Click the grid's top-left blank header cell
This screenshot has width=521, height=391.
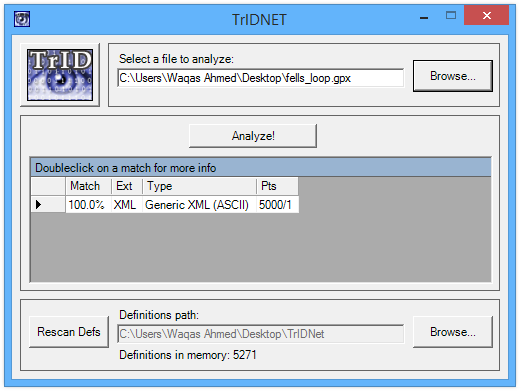48,186
